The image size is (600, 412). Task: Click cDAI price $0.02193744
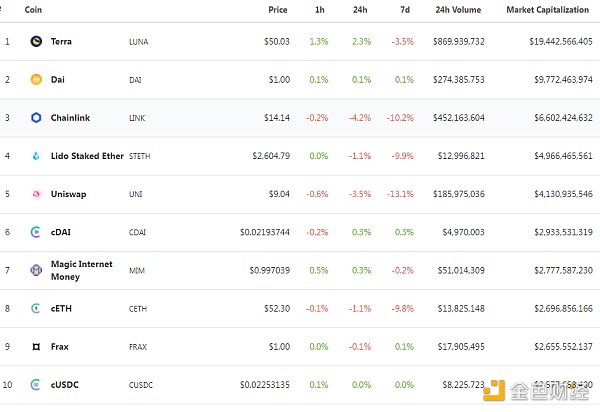point(265,232)
